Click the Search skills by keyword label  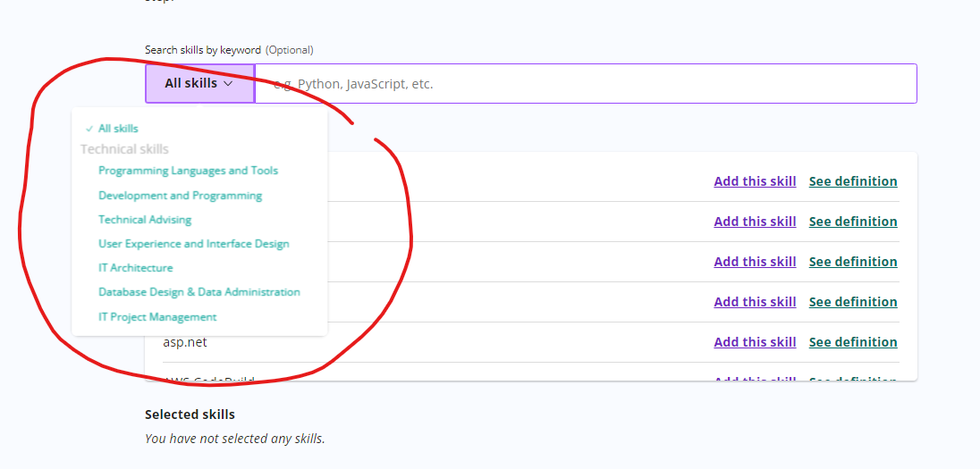203,50
